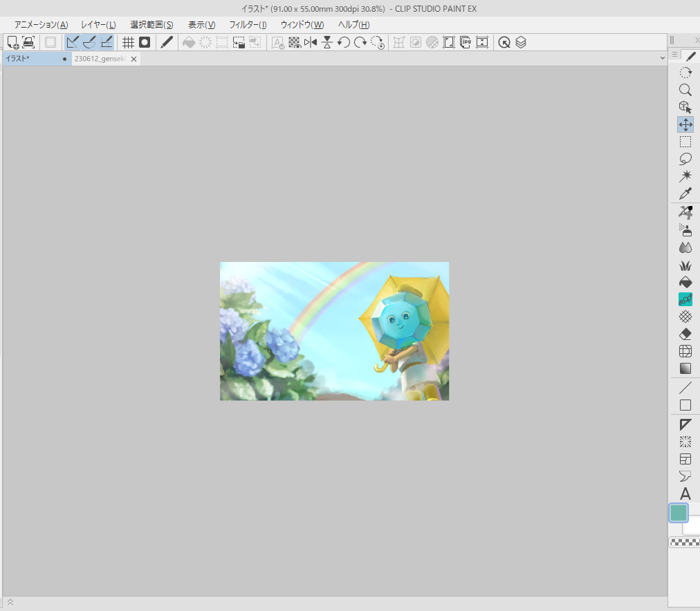The image size is (700, 611).
Task: Open the フィルター(I) menu
Action: [x=248, y=25]
